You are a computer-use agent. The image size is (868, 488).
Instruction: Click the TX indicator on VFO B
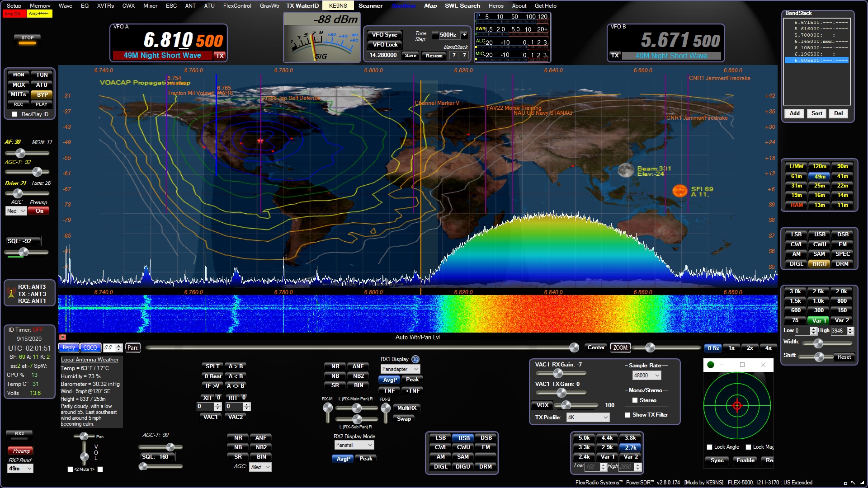(615, 56)
